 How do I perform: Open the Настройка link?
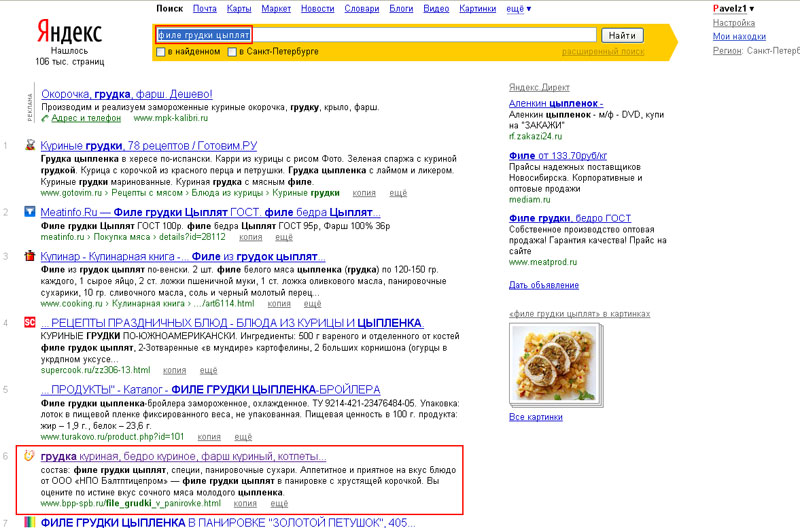pyautogui.click(x=734, y=23)
